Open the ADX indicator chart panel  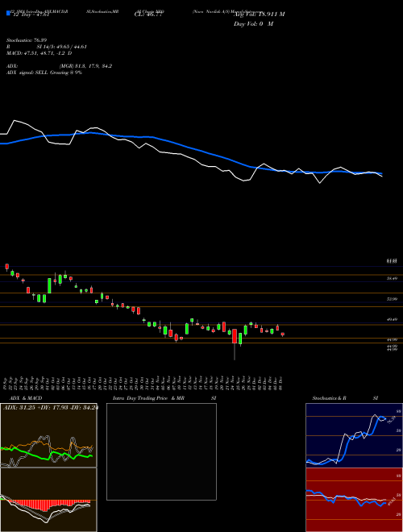coord(48,435)
